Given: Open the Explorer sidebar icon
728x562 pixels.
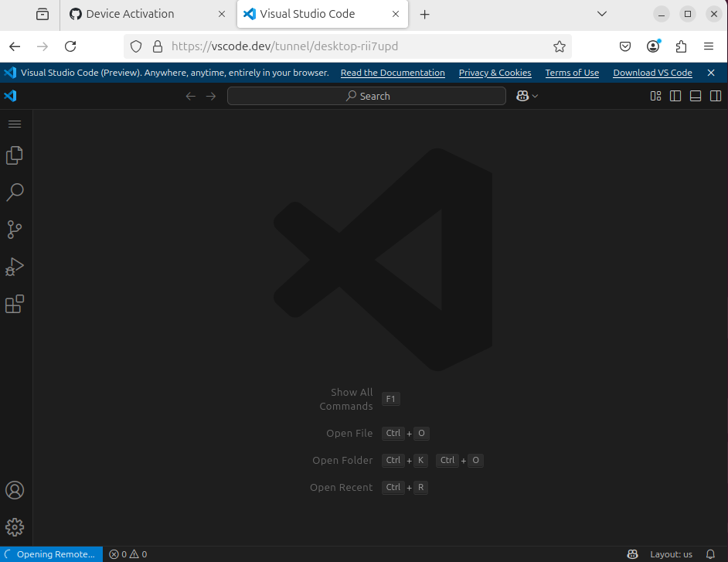Looking at the screenshot, I should [x=14, y=155].
